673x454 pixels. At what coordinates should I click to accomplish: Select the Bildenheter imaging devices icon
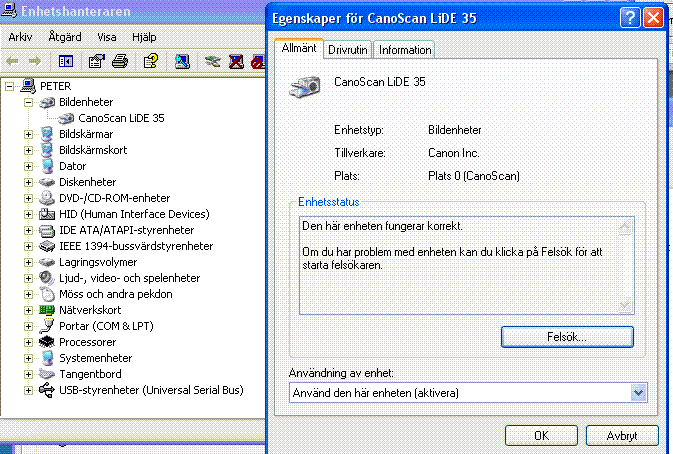(x=47, y=102)
